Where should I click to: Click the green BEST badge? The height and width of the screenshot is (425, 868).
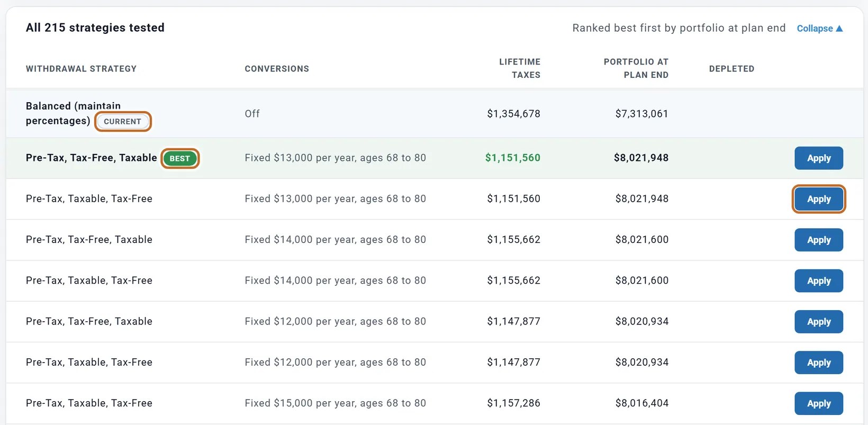coord(180,158)
